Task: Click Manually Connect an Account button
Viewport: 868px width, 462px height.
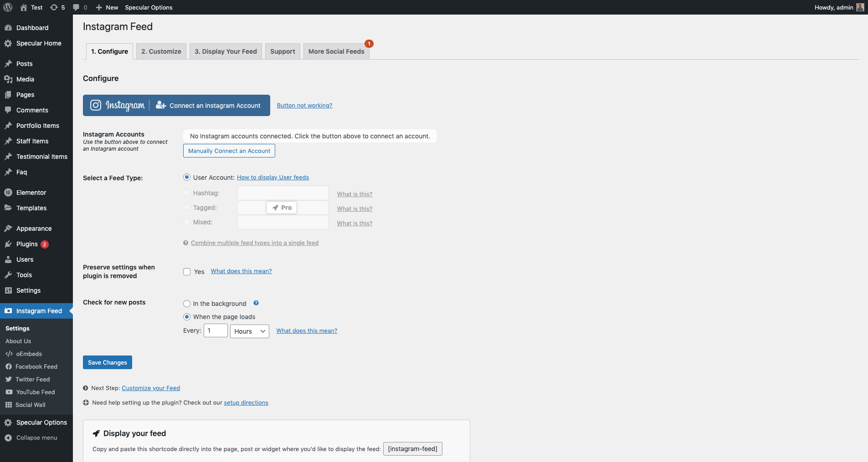Action: [x=229, y=151]
